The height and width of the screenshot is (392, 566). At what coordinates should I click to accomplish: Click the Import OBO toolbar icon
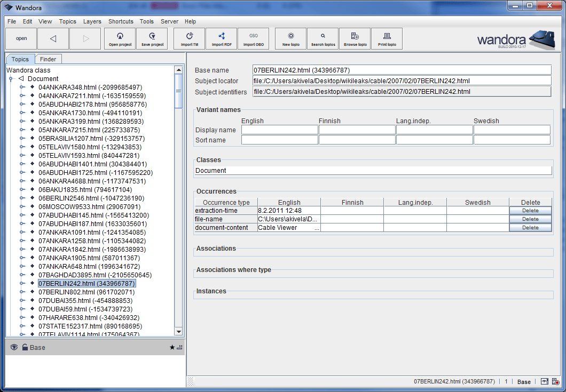tap(253, 38)
